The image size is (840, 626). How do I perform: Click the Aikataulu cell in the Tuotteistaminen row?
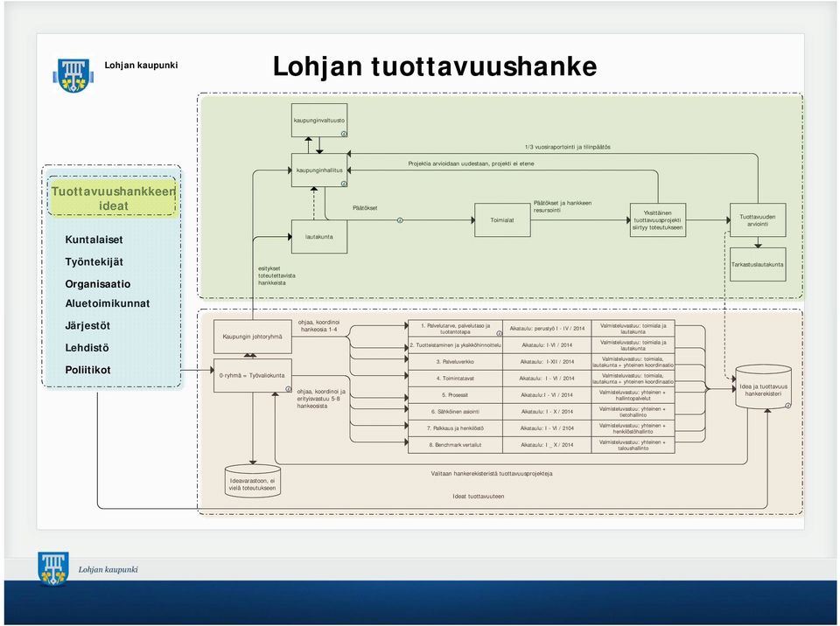click(547, 345)
